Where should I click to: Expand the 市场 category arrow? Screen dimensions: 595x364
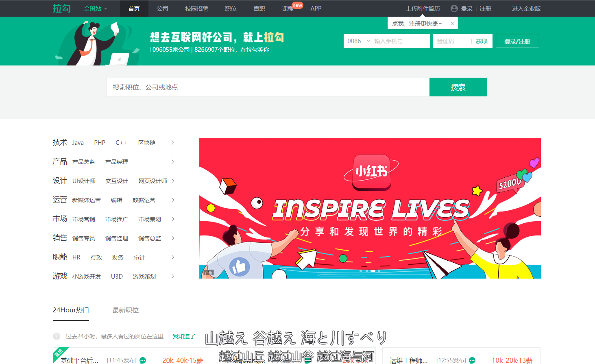click(x=173, y=219)
